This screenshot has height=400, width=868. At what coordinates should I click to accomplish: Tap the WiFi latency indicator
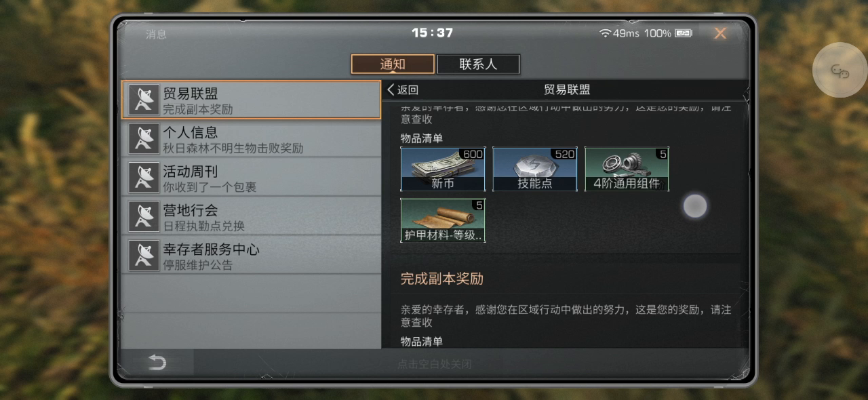[x=619, y=33]
